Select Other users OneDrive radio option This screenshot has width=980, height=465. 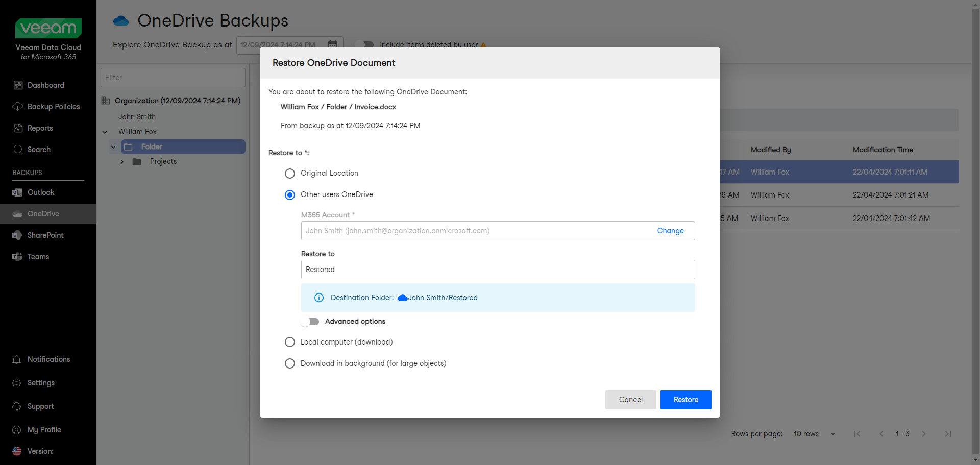290,195
